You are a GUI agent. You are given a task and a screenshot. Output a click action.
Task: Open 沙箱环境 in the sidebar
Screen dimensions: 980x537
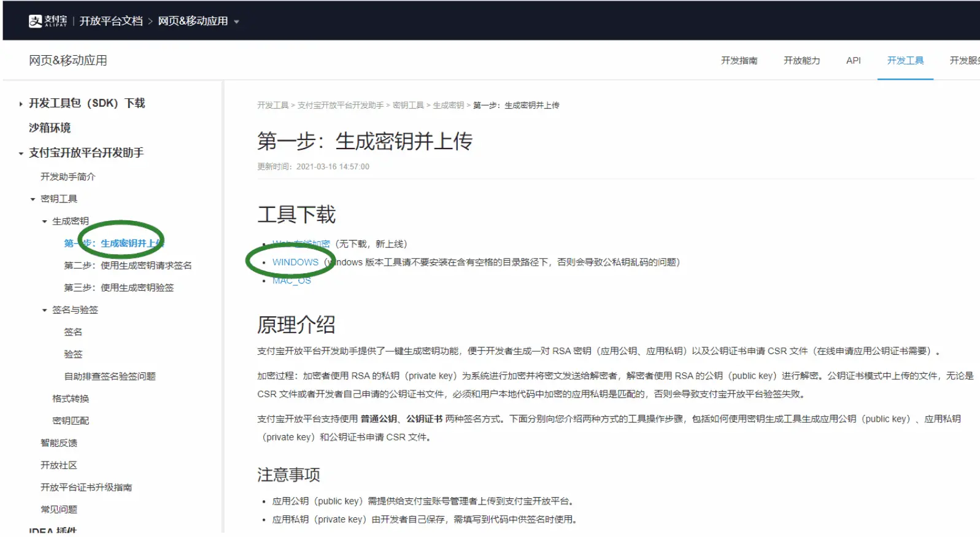tap(50, 128)
